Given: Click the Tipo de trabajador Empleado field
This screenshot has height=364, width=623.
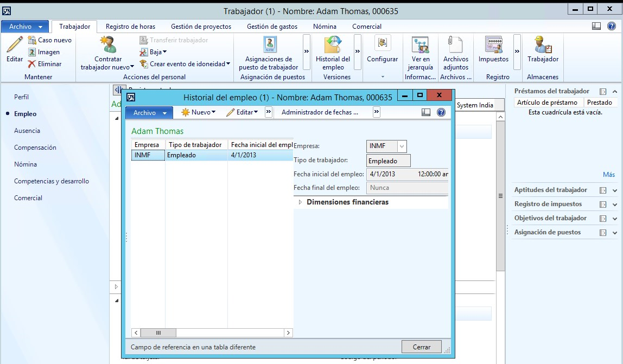Looking at the screenshot, I should point(388,161).
